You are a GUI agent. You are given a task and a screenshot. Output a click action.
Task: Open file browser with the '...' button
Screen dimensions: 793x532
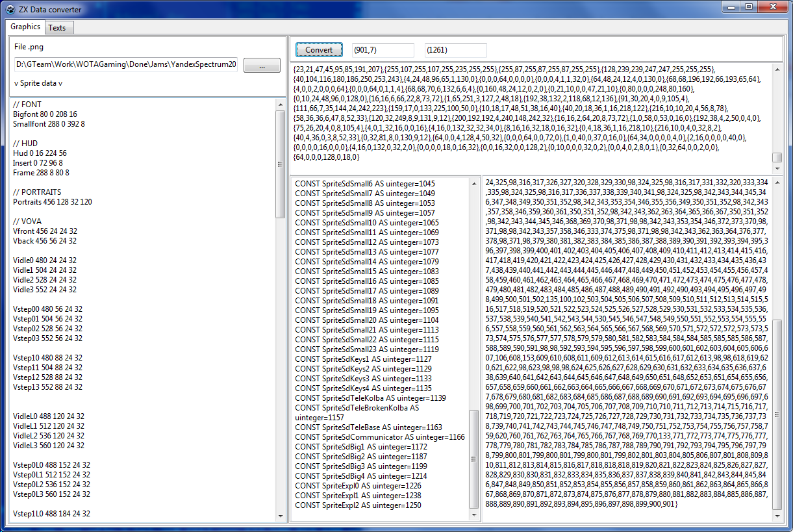point(262,66)
